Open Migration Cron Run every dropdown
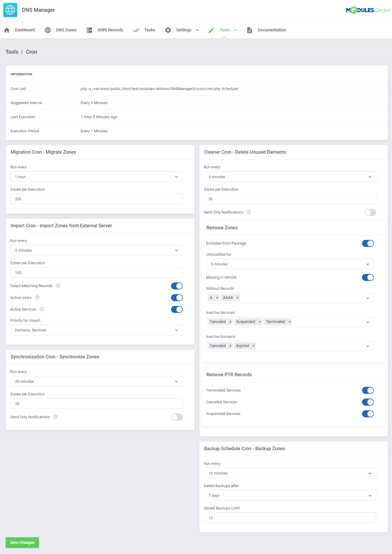Viewport: 392px width, 554px height. 97,177
